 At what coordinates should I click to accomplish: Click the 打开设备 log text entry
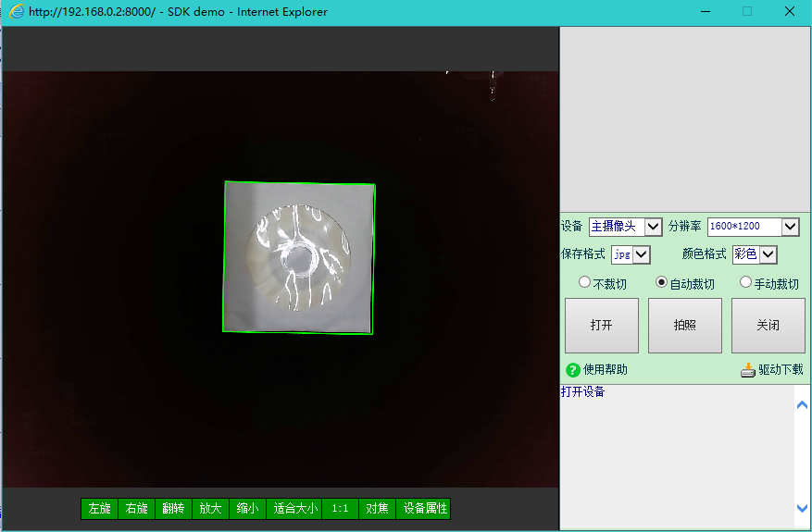coord(583,391)
